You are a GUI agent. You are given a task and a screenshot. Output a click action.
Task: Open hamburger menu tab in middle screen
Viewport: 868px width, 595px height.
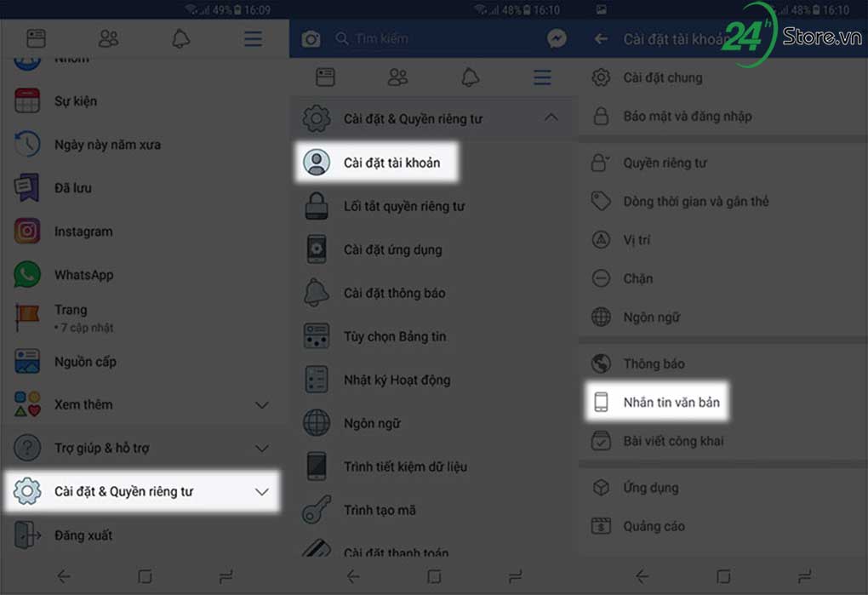[543, 77]
